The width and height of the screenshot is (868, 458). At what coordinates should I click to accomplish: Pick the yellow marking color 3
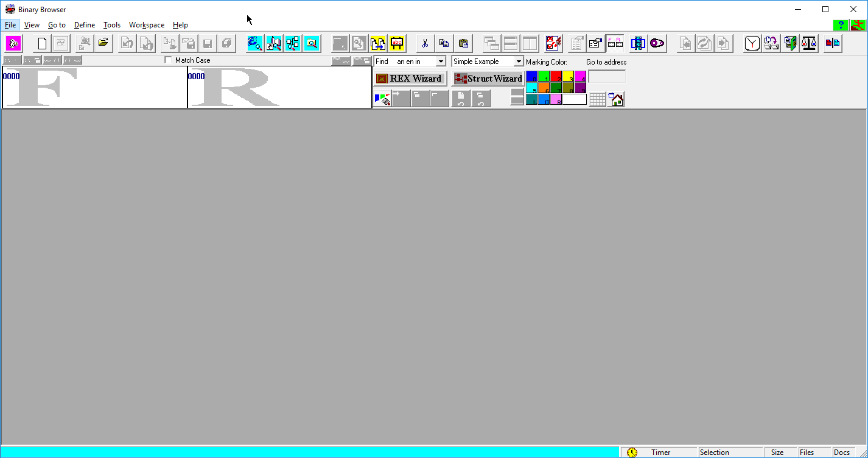coord(568,77)
